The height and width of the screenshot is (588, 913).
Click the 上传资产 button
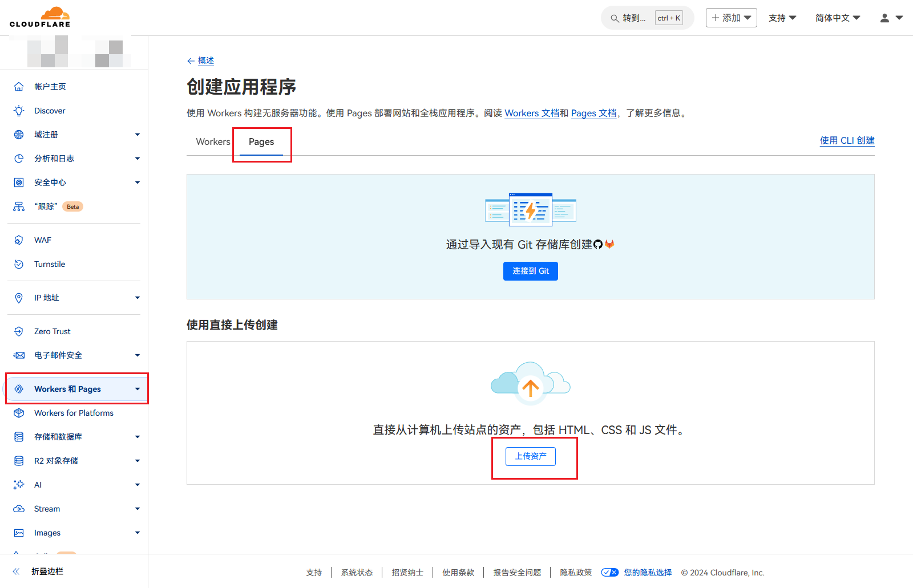coord(530,456)
